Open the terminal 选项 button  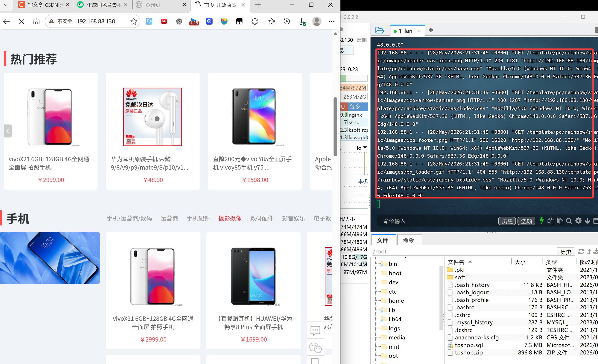pos(526,221)
